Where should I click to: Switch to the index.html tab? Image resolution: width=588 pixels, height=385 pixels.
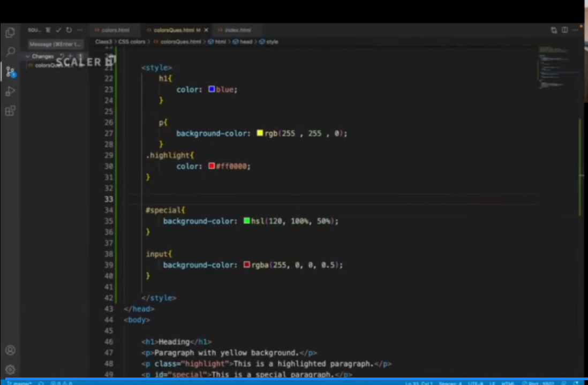(x=237, y=30)
